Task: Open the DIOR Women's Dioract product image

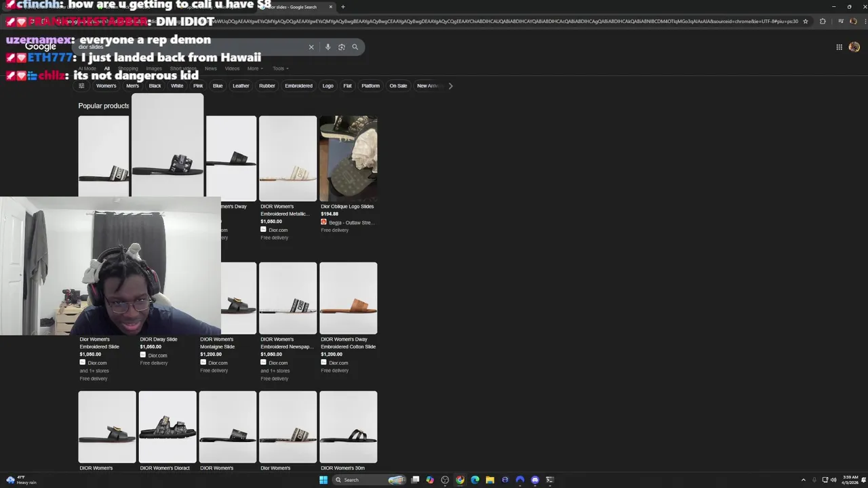Action: coord(167,427)
